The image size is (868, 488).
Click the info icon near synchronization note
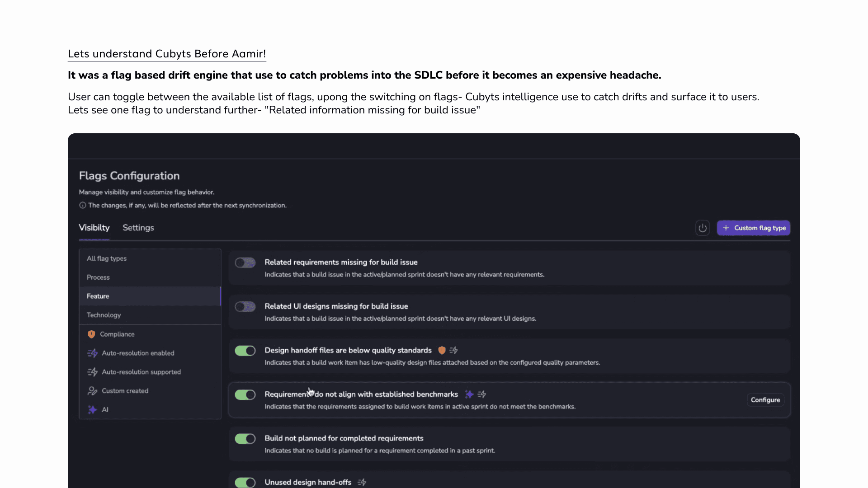pyautogui.click(x=83, y=206)
